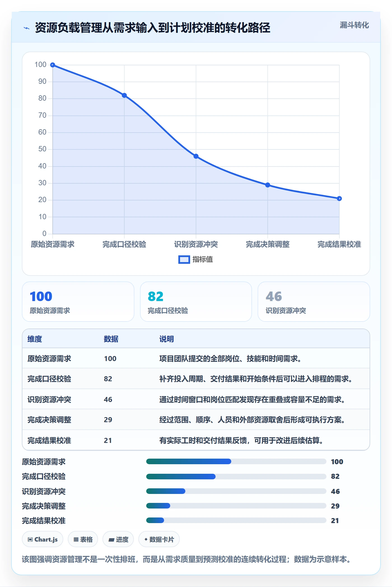Click the 完成结果校准 progress bar
Viewport: 392px width, 587px height.
point(236,520)
